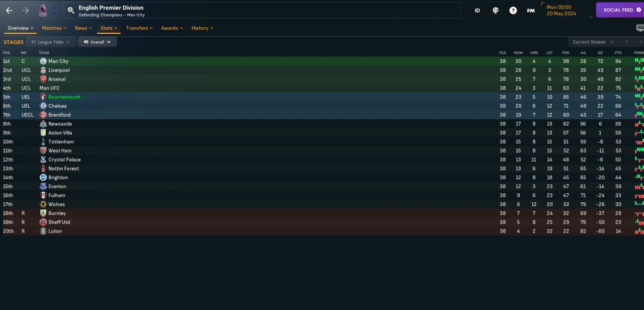Sort table by WON column header

coord(518,53)
